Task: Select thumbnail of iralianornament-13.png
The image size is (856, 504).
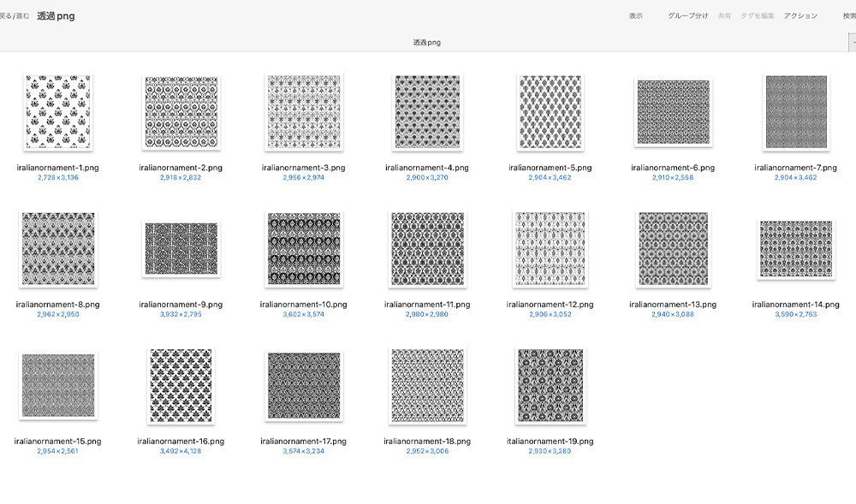Action: (673, 249)
